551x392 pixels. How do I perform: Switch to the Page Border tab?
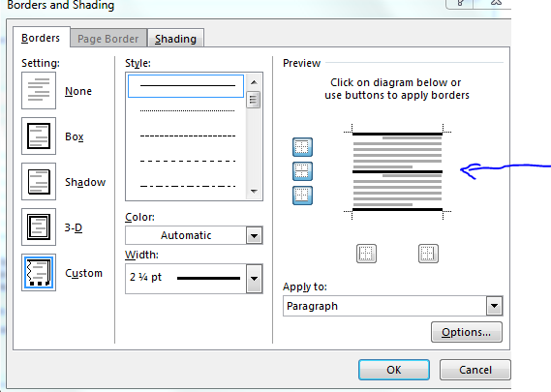click(x=108, y=39)
